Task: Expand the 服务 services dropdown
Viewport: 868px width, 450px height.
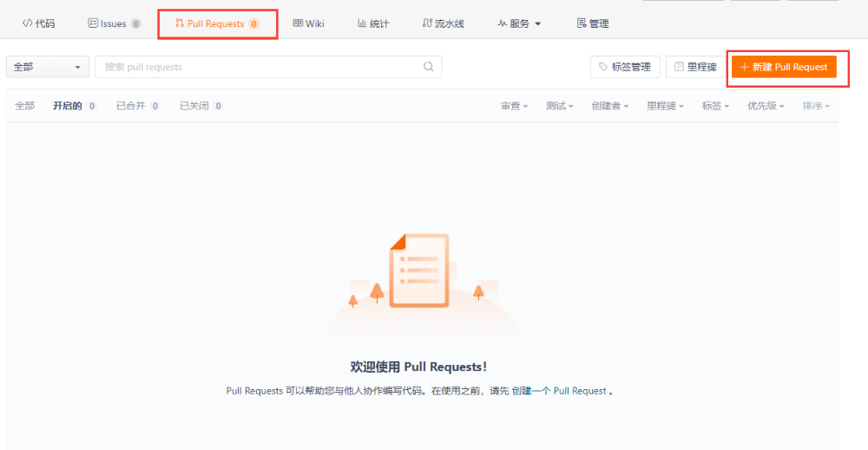Action: point(519,23)
